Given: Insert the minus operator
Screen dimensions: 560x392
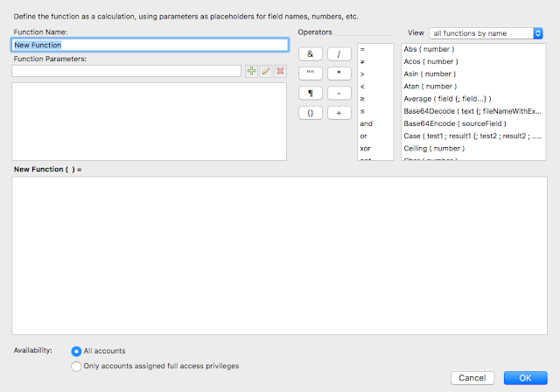Looking at the screenshot, I should (339, 93).
